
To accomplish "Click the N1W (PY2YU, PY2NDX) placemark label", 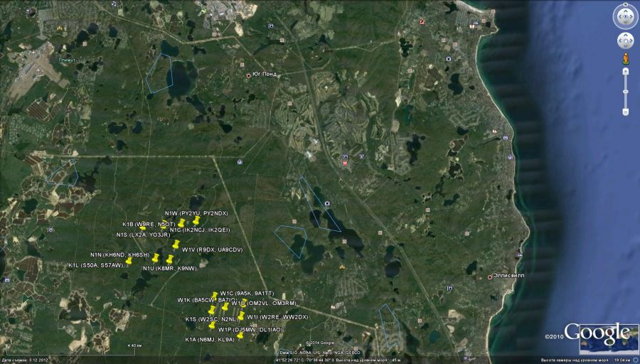I will pos(196,213).
